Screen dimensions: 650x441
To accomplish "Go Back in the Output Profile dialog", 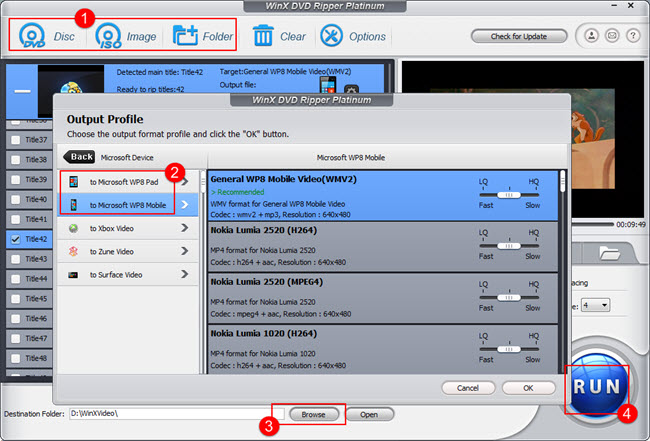I will click(x=79, y=157).
